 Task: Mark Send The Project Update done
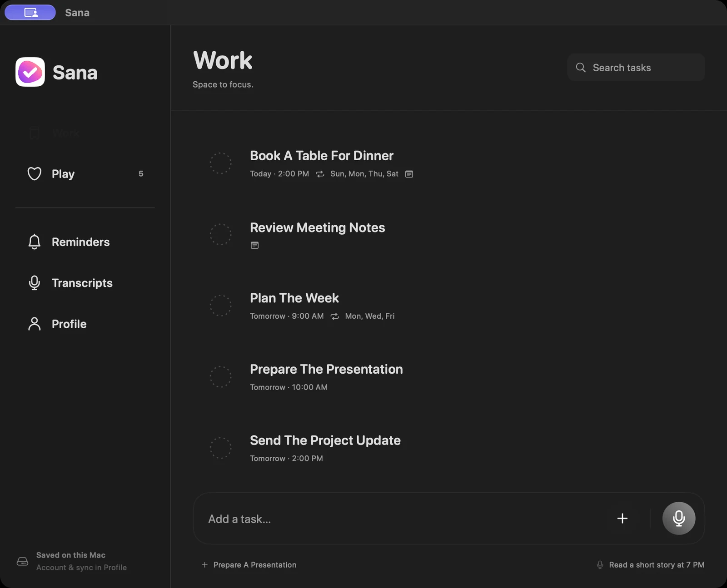220,448
